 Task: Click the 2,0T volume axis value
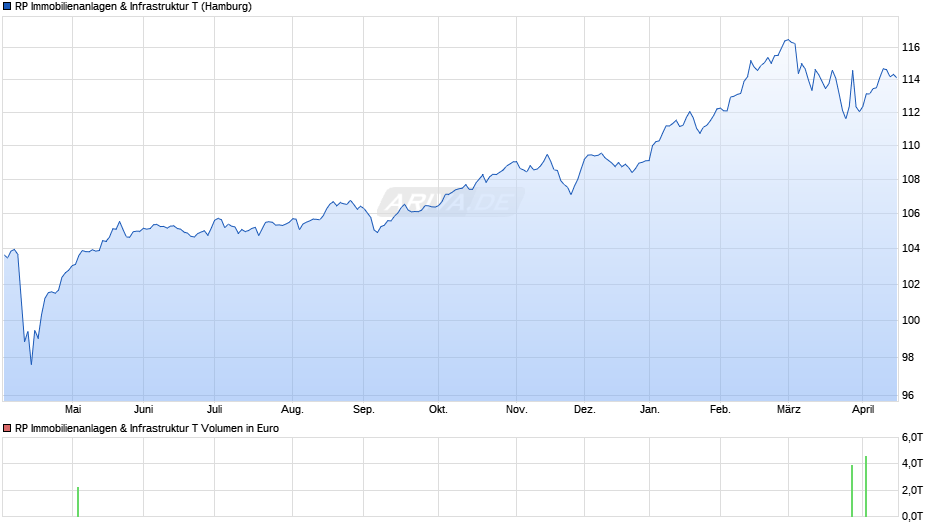click(x=912, y=490)
